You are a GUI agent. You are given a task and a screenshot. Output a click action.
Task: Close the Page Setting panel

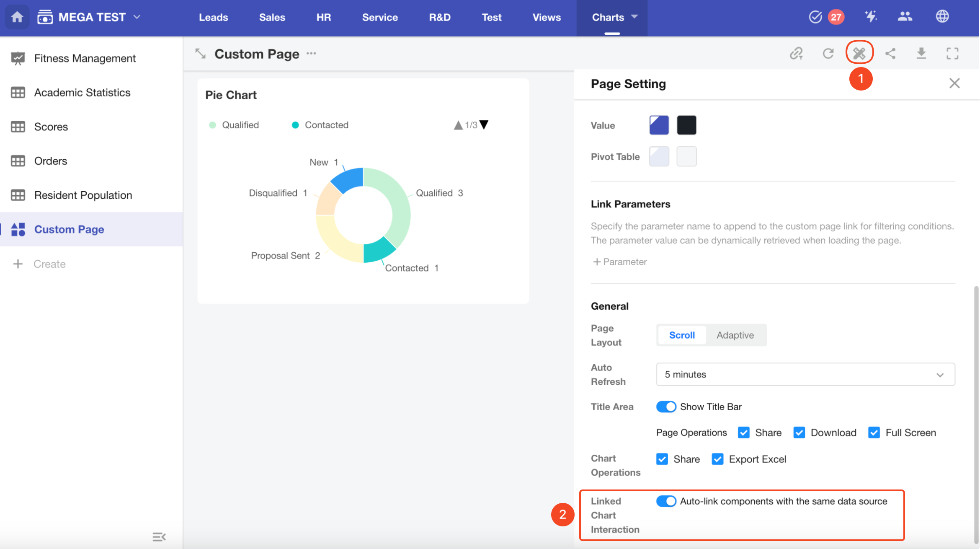click(954, 83)
